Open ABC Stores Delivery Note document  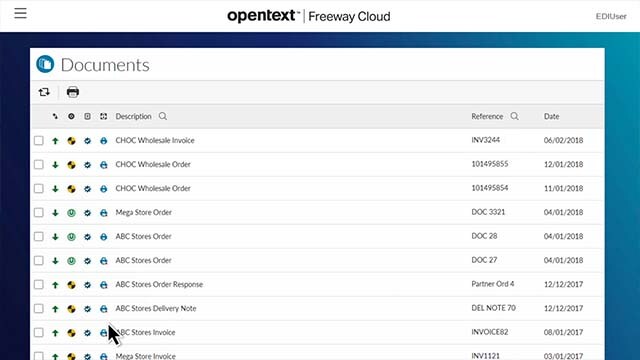click(x=156, y=309)
